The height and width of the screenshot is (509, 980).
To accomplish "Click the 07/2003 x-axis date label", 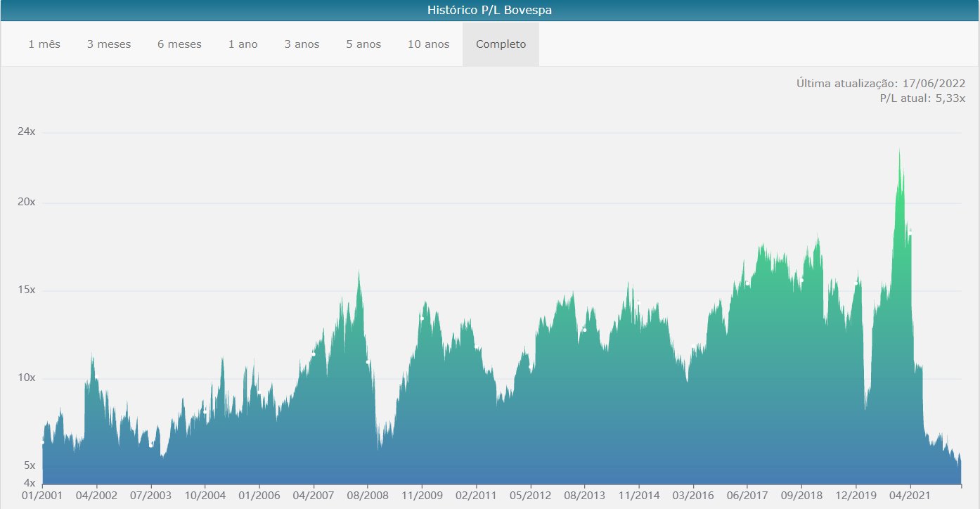I will 150,496.
